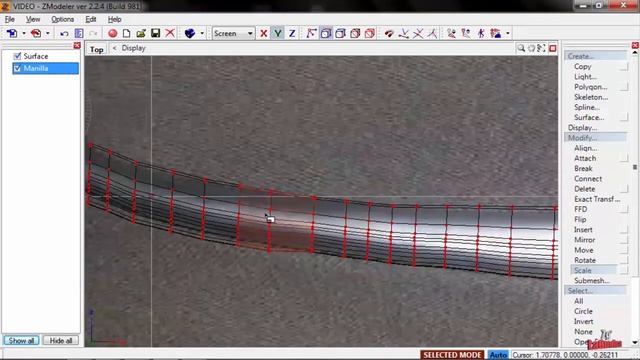Open the View menu
Viewport: 640px width, 360px height.
click(33, 19)
